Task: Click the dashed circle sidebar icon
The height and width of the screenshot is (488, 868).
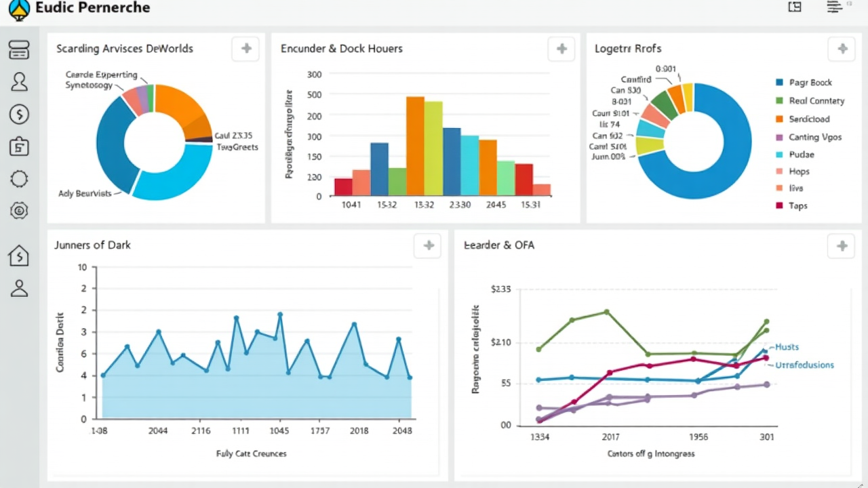Action: [19, 179]
